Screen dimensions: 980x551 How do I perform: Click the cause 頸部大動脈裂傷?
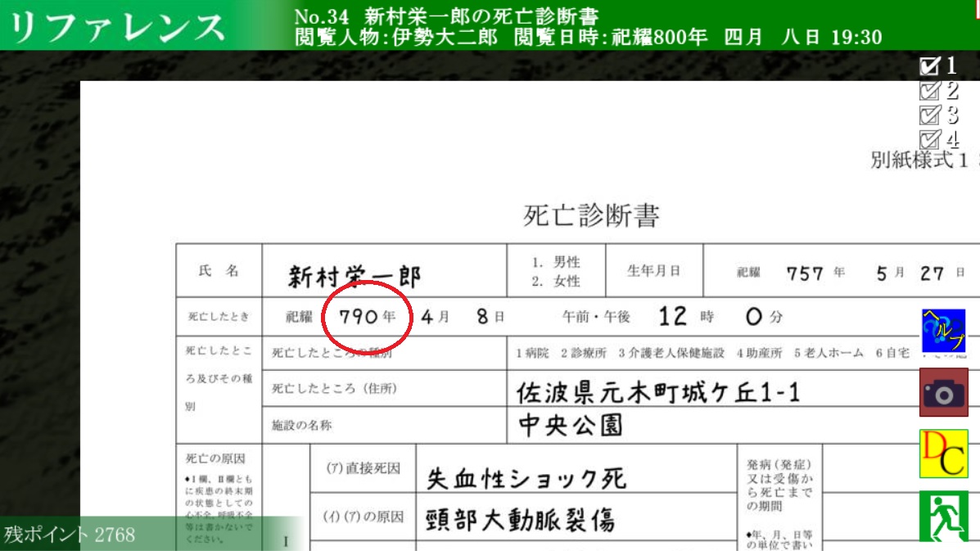(x=521, y=519)
